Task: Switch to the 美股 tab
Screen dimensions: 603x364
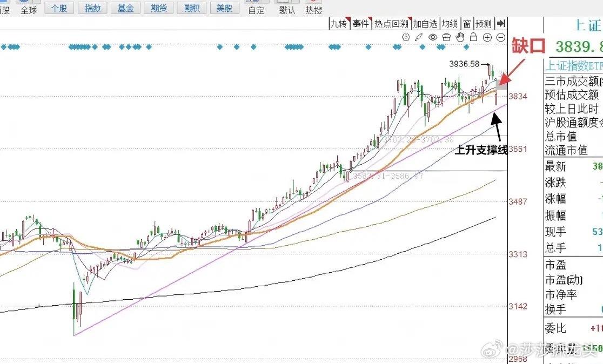Action: click(225, 8)
